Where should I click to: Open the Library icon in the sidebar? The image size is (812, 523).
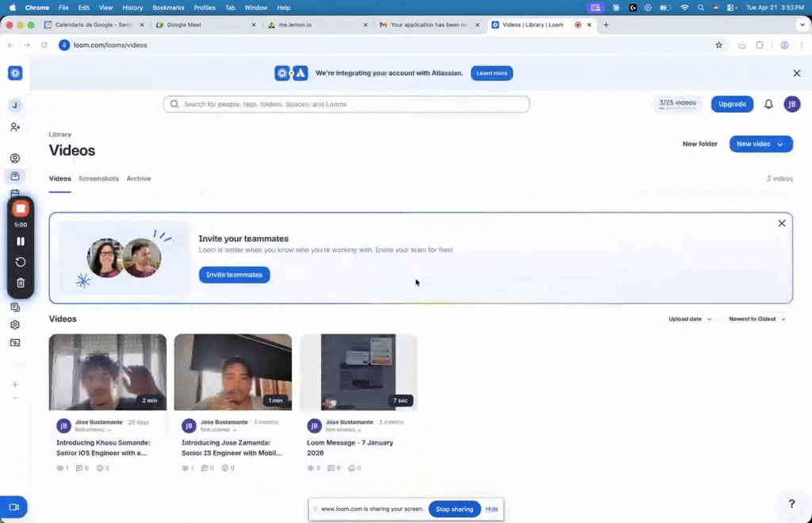(15, 177)
